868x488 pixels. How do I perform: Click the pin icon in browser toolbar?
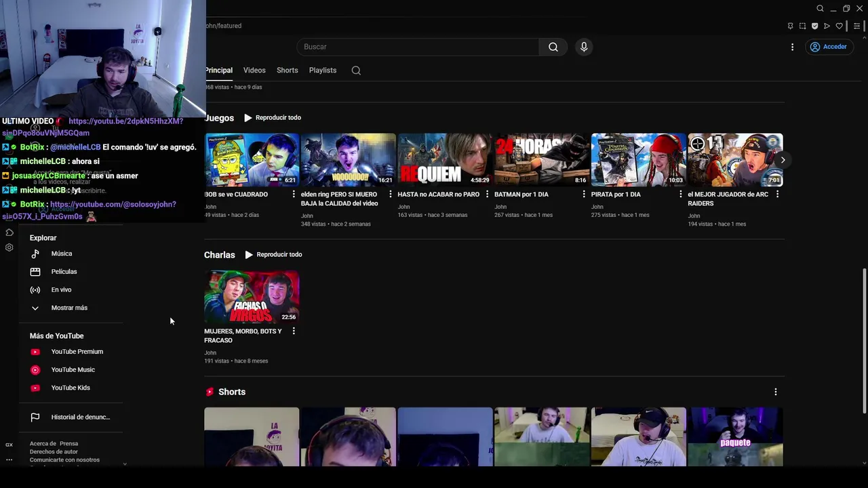pyautogui.click(x=790, y=26)
